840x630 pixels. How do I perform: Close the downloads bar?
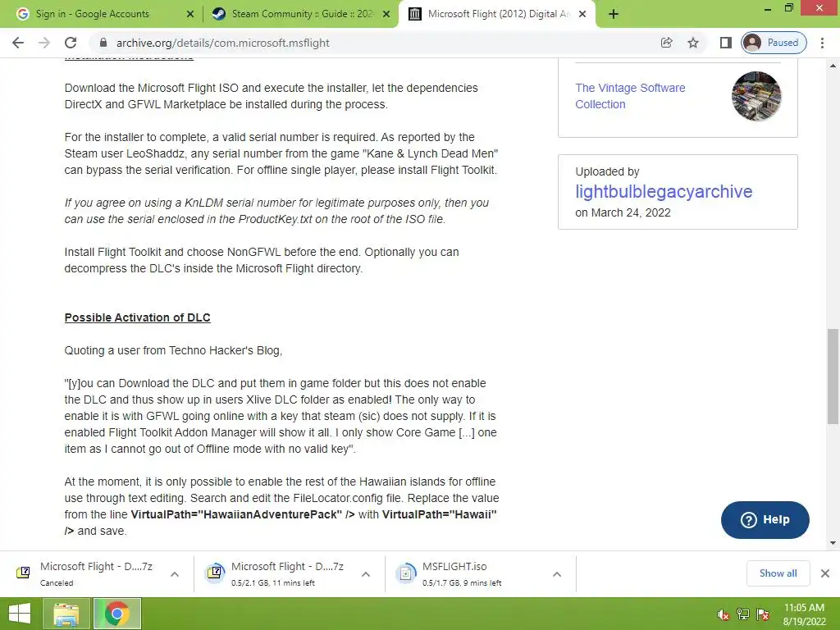click(825, 573)
